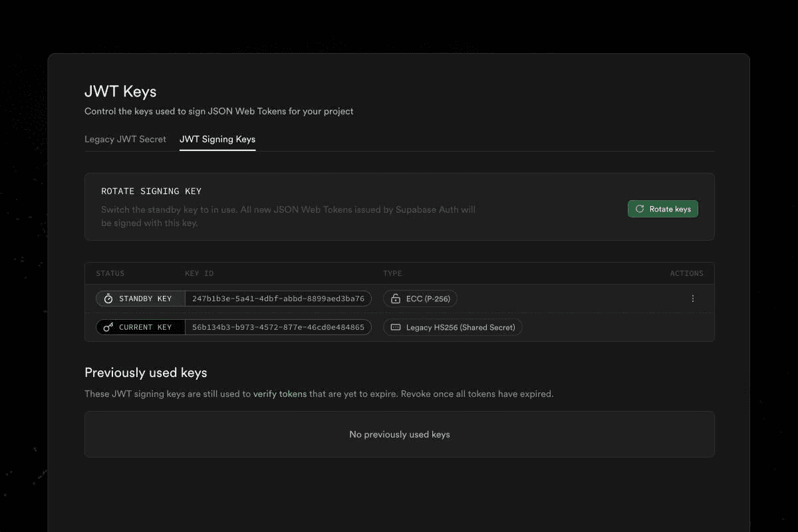Click the STANDBY KEY status label
This screenshot has height=532, width=798.
(x=145, y=299)
